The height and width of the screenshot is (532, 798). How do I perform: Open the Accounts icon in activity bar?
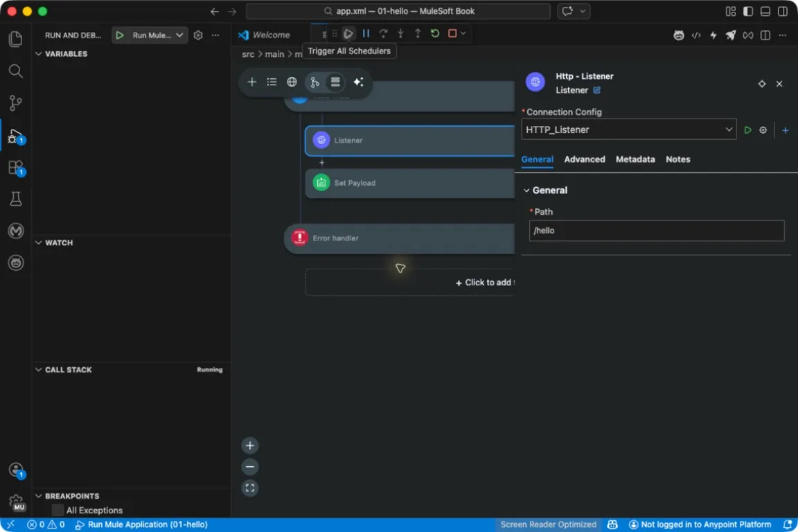coord(16,470)
